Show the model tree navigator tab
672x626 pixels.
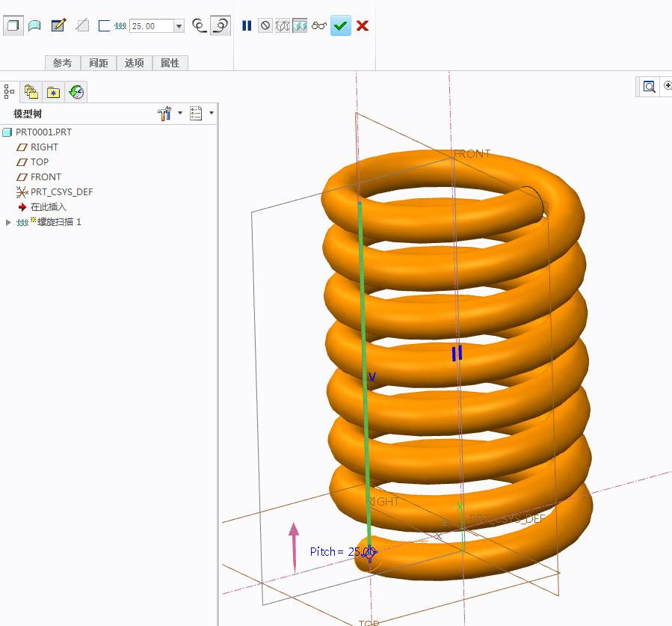(10, 92)
